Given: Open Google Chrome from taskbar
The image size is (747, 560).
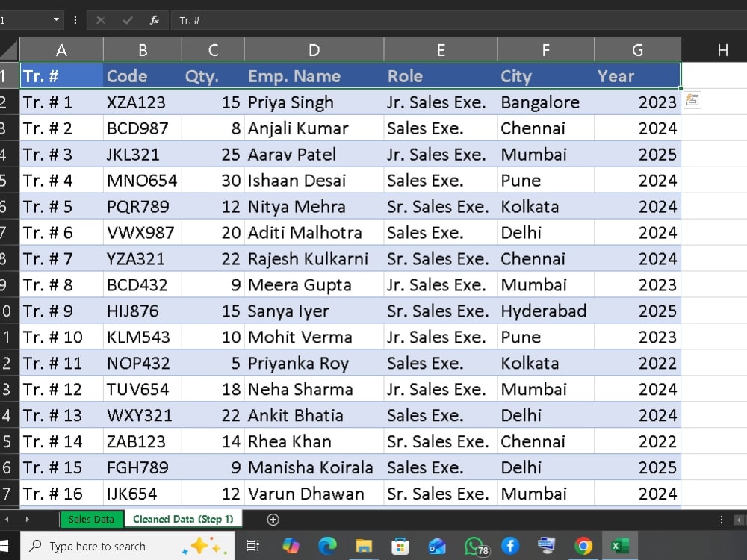Looking at the screenshot, I should (x=583, y=546).
